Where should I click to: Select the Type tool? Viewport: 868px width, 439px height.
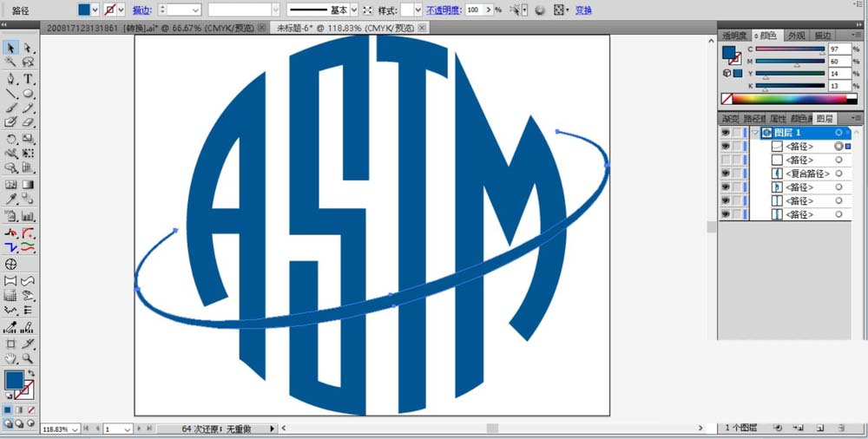tap(29, 79)
